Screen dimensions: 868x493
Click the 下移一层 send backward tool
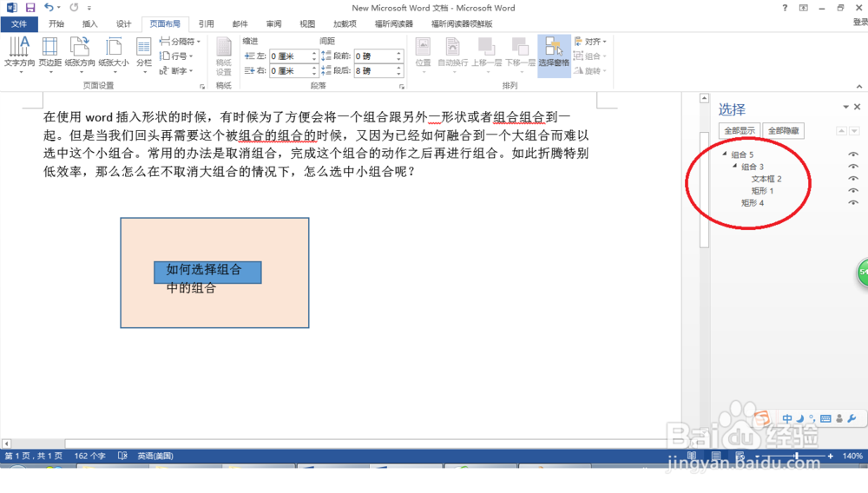point(520,56)
